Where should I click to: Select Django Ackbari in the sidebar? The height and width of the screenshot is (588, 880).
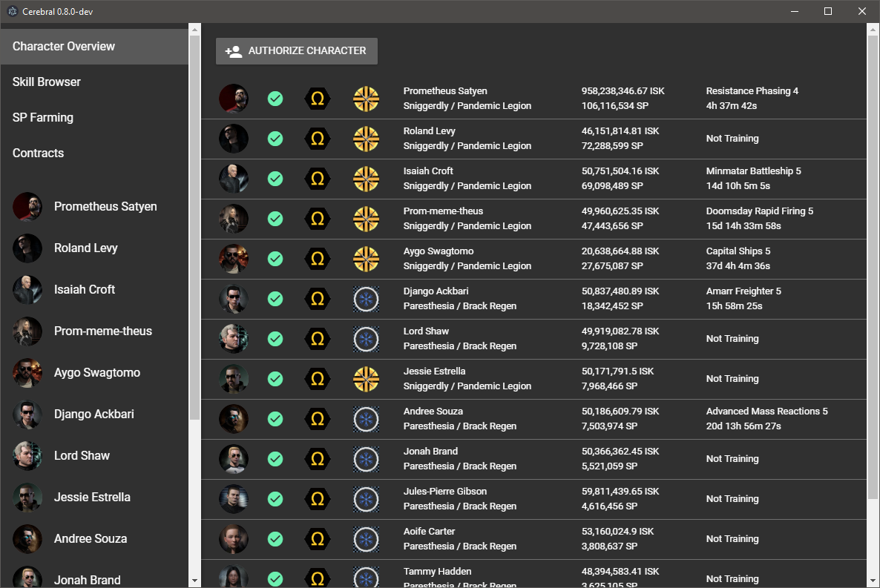click(94, 414)
